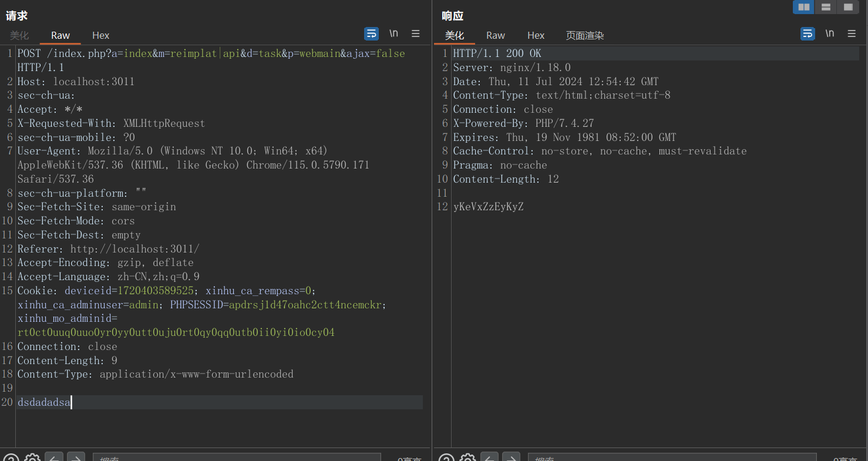Open the 页面渲染 render tab

[x=585, y=35]
